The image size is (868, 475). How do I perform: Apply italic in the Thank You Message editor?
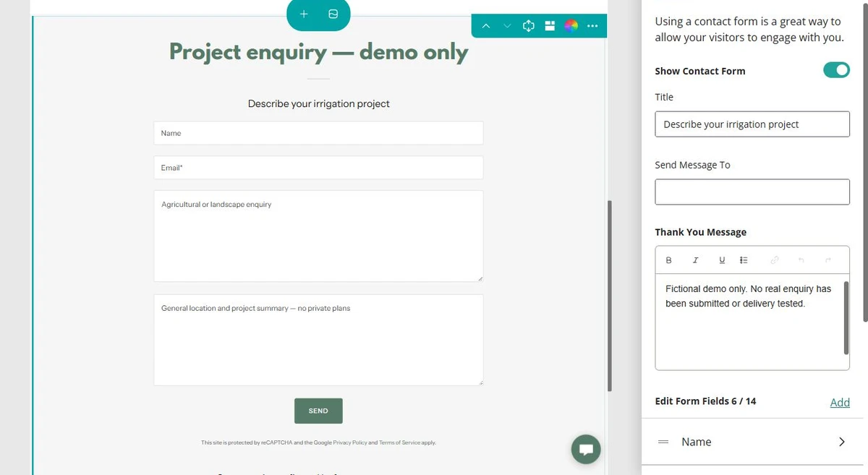[695, 260]
